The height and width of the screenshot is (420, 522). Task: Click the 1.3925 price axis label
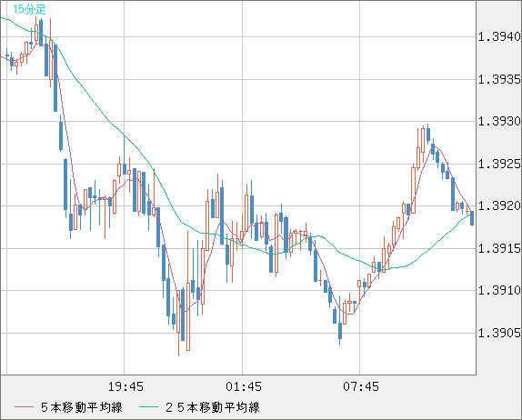click(x=499, y=164)
